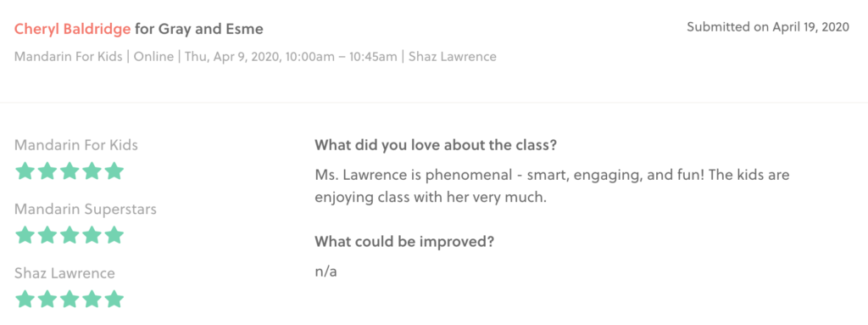Click fifth star under Mandarin Superstars
868x325 pixels.
pyautogui.click(x=114, y=235)
